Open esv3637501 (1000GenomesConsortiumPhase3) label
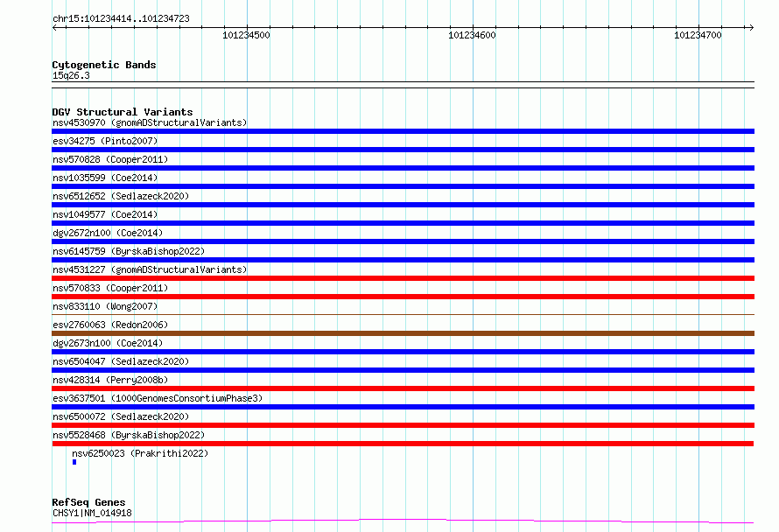 (158, 398)
